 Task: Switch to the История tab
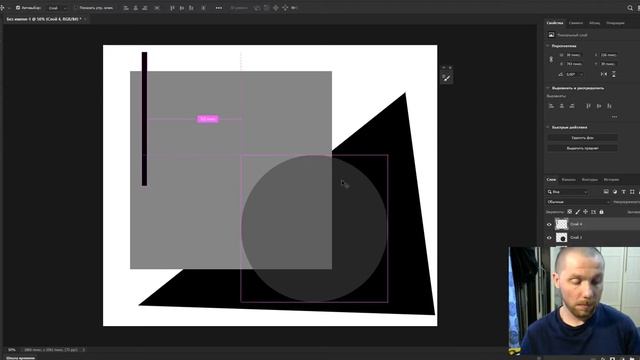point(611,180)
